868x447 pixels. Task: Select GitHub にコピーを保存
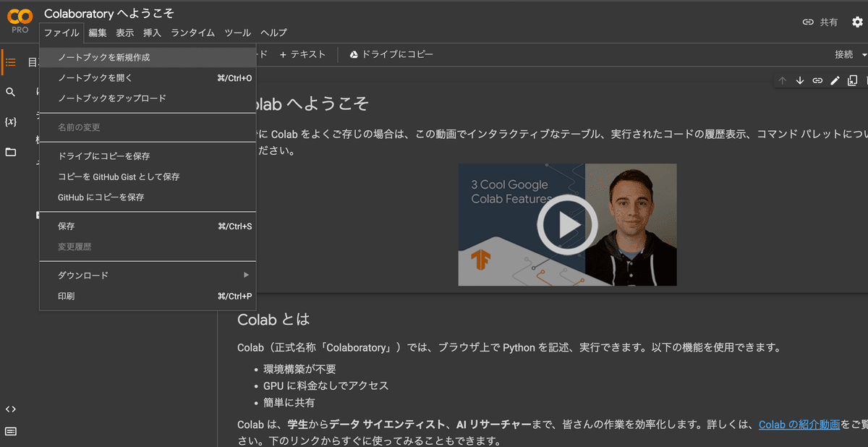click(148, 197)
